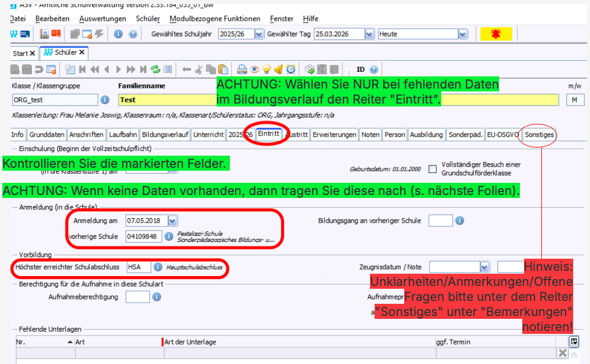
Task: Open the Fenster menu
Action: [x=281, y=19]
